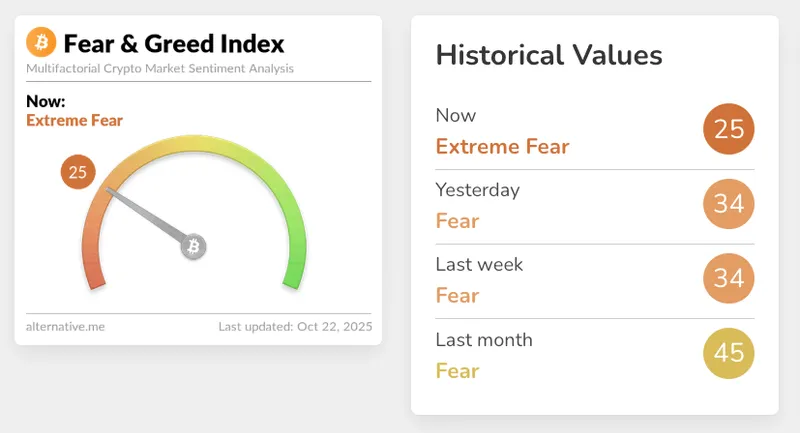The height and width of the screenshot is (433, 800).
Task: Click the Last week row label
Action: pos(479,265)
